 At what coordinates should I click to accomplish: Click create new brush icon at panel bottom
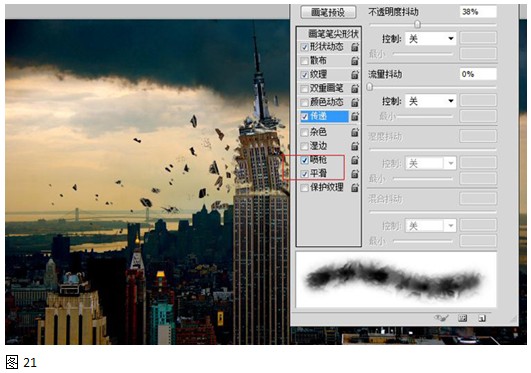[x=482, y=318]
